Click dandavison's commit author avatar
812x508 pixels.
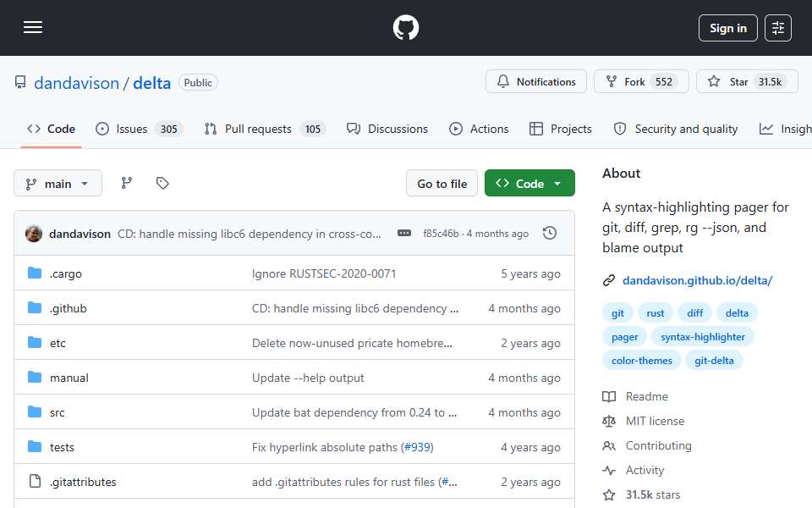tap(34, 234)
